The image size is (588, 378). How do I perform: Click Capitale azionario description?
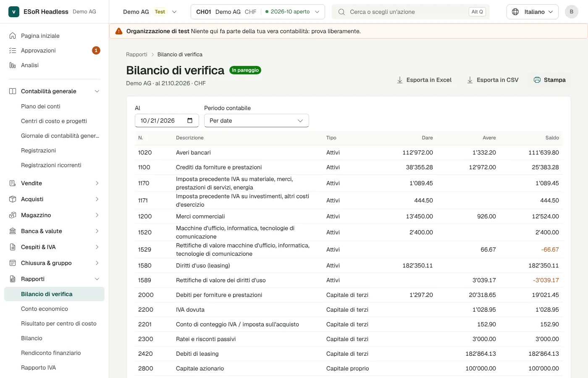click(x=200, y=368)
